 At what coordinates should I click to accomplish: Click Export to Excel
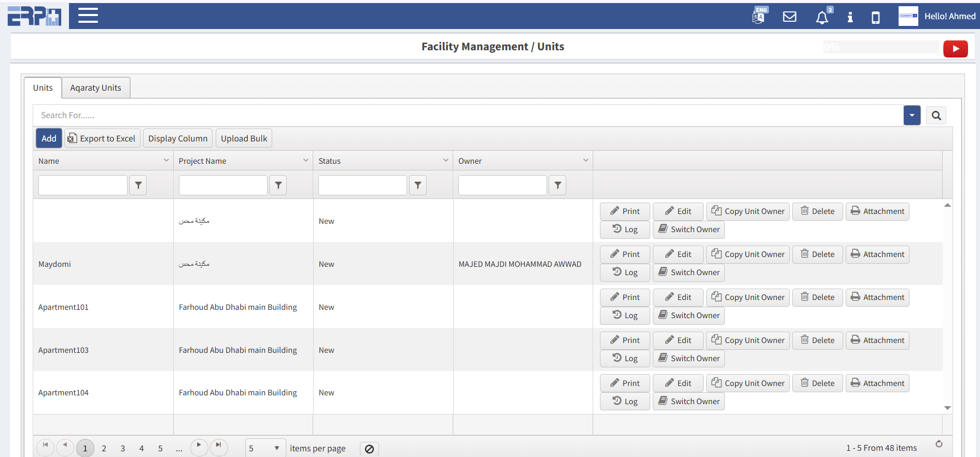coord(102,138)
